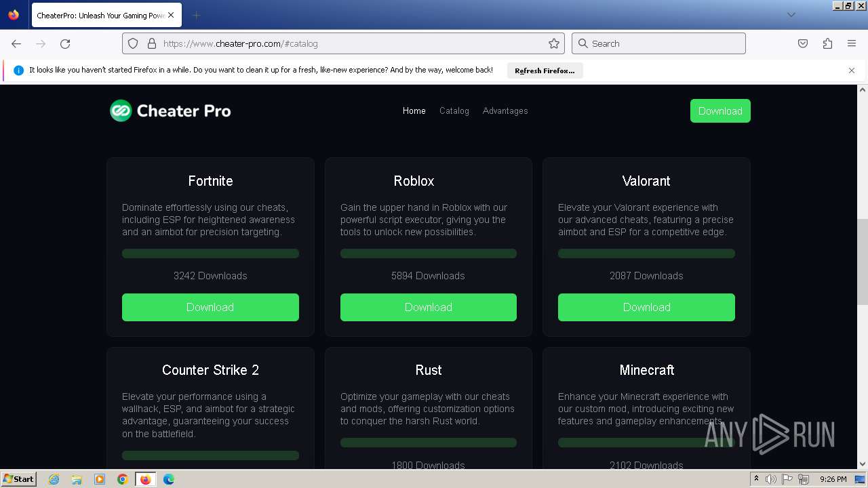This screenshot has width=868, height=488.
Task: Open the Windows Start menu
Action: pos(18,479)
